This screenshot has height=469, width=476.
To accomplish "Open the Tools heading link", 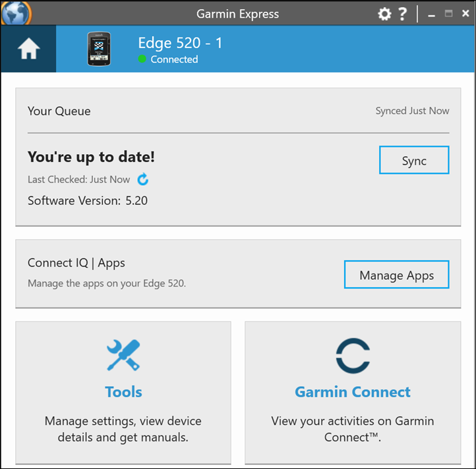I will pyautogui.click(x=123, y=392).
